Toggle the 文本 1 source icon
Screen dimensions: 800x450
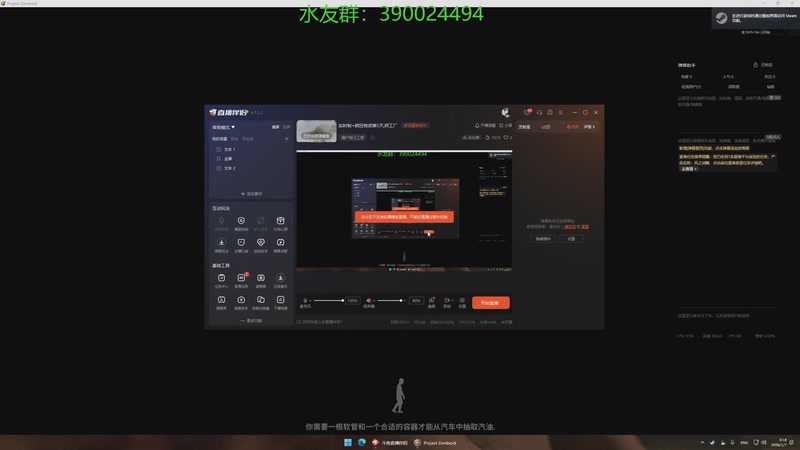(219, 149)
